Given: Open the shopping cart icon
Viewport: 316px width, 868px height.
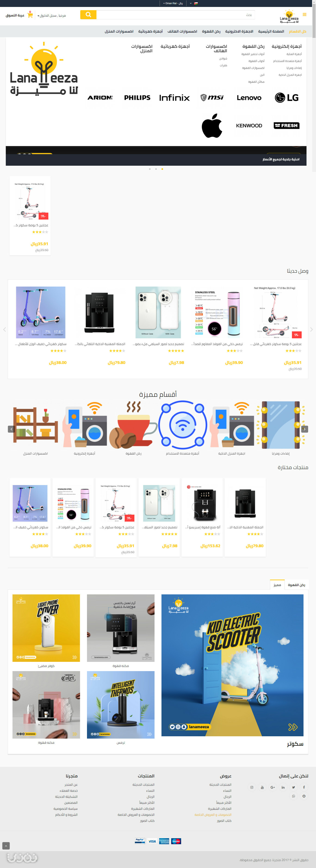Looking at the screenshot, I should tap(30, 15).
